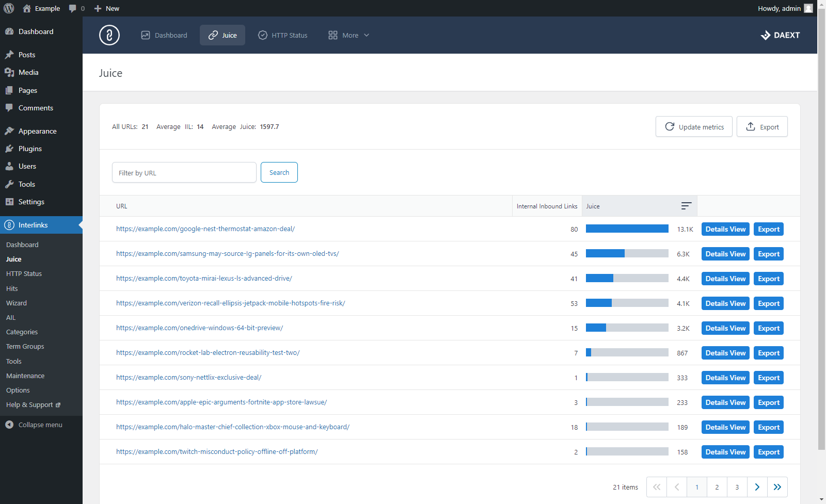Export the twitch-misconduct-policy row

[x=768, y=452]
